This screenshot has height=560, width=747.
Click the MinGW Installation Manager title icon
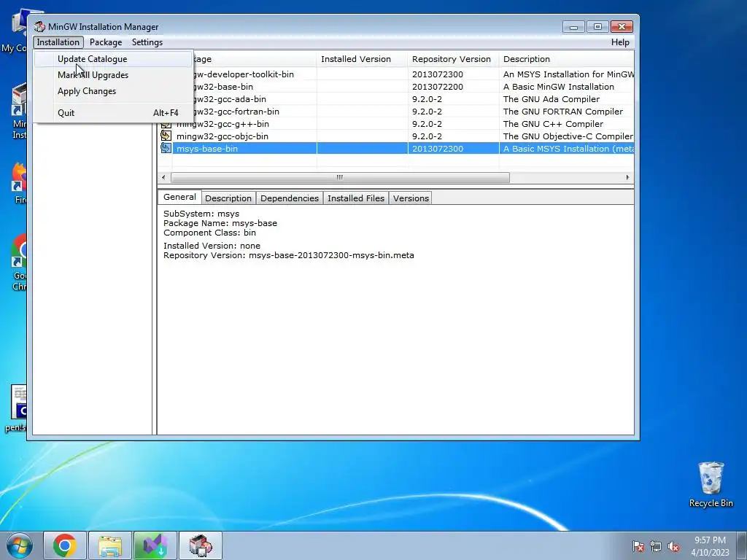point(39,27)
